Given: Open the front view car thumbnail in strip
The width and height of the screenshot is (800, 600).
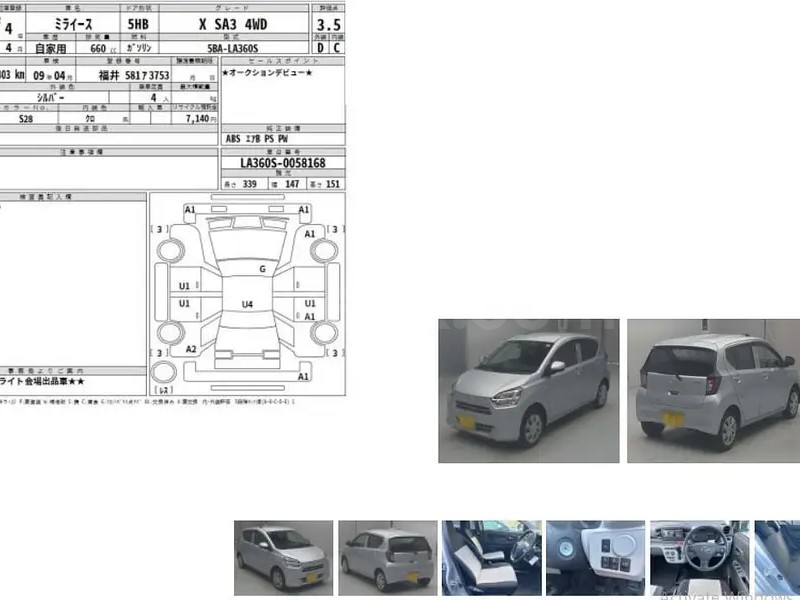Looking at the screenshot, I should point(283,558).
